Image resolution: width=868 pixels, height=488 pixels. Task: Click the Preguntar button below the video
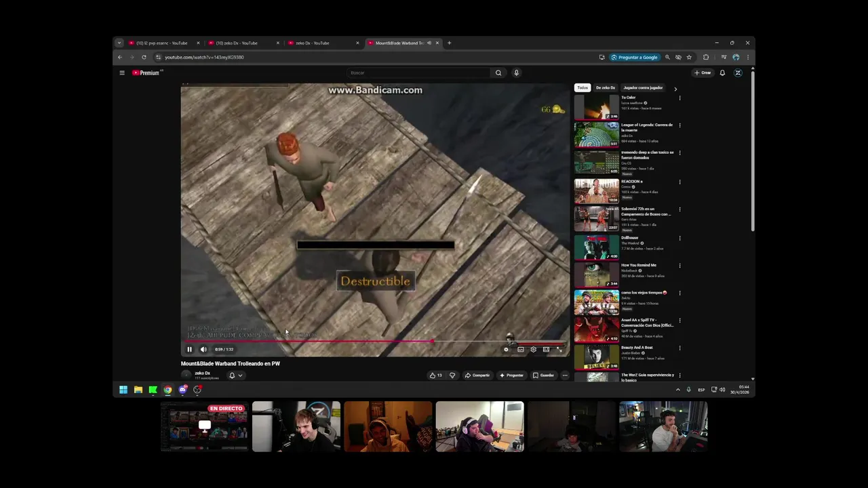click(511, 375)
